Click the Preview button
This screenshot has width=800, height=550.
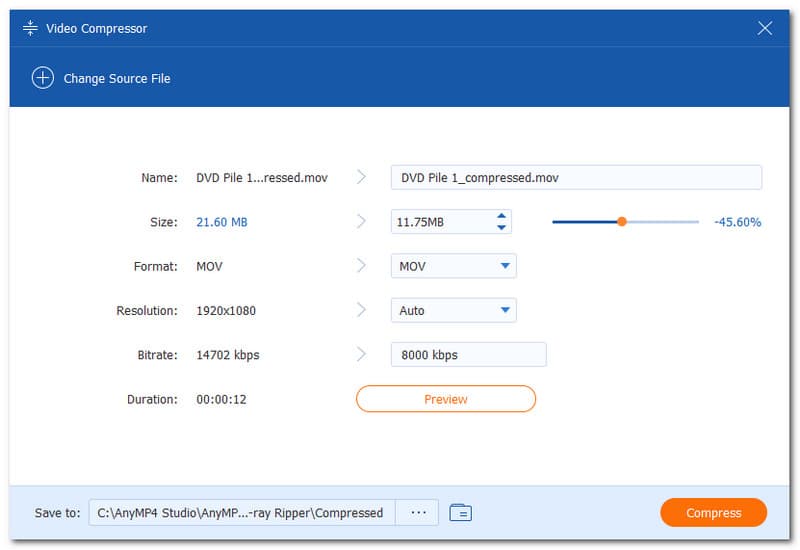(x=446, y=399)
